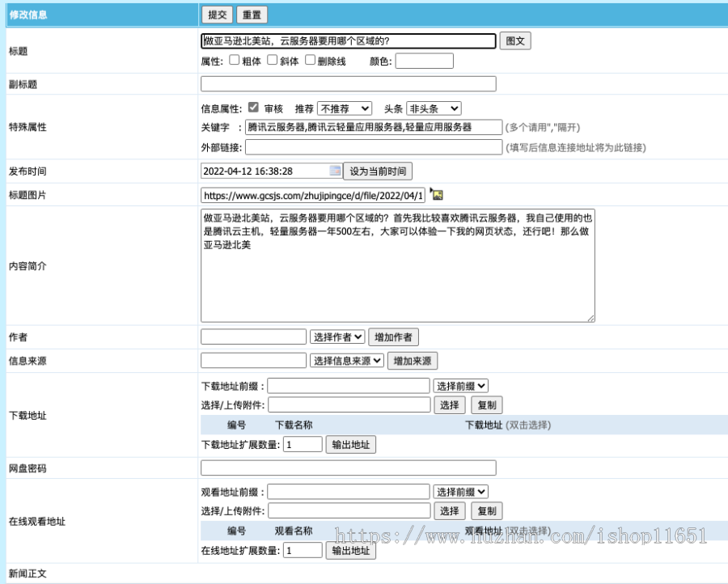
Task: Click 选择 button in 下载地址 section
Action: [450, 404]
